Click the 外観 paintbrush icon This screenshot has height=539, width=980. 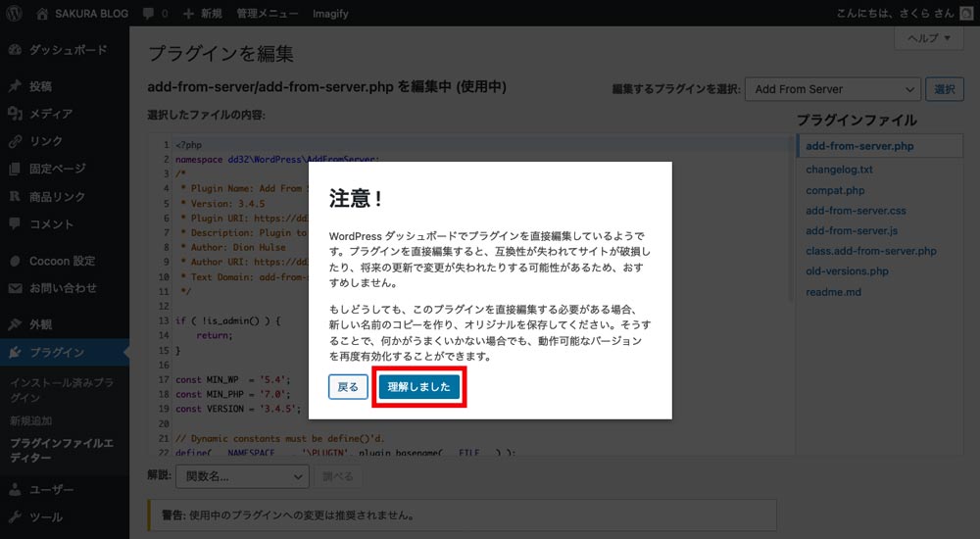pyautogui.click(x=15, y=324)
